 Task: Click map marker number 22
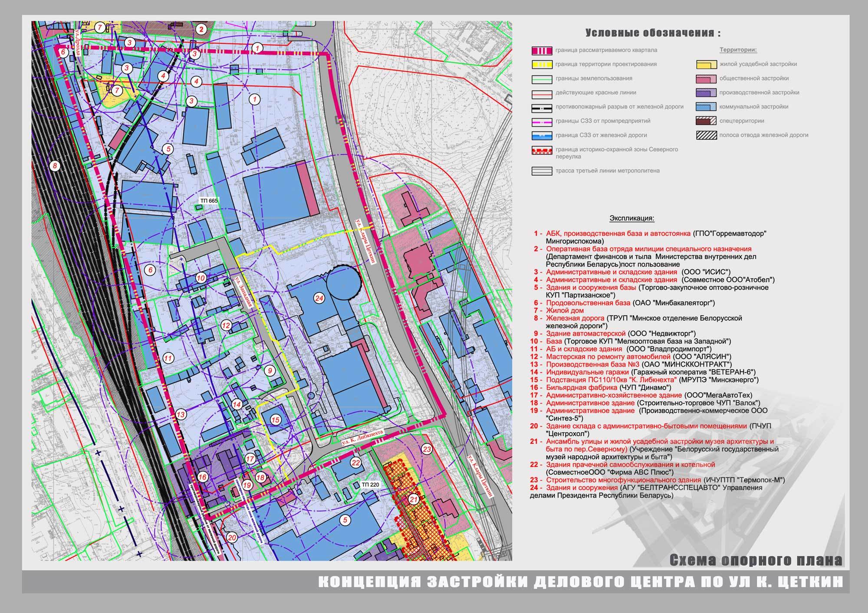356,463
